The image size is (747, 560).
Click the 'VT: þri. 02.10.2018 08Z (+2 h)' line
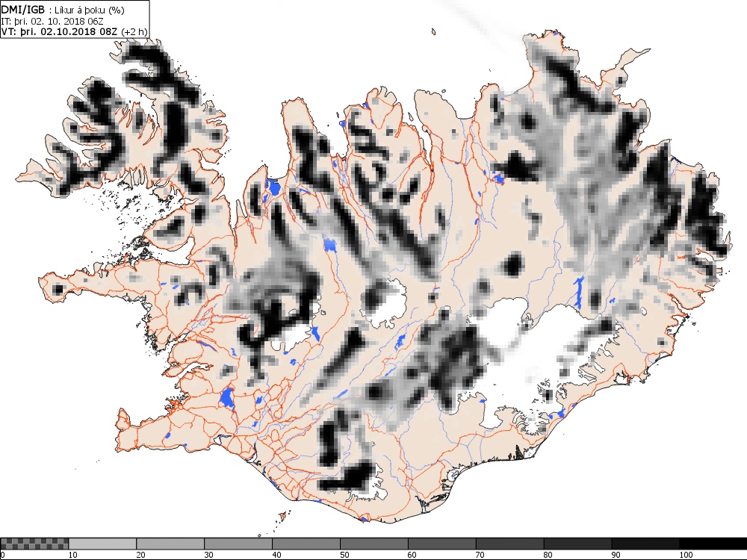coord(74,32)
